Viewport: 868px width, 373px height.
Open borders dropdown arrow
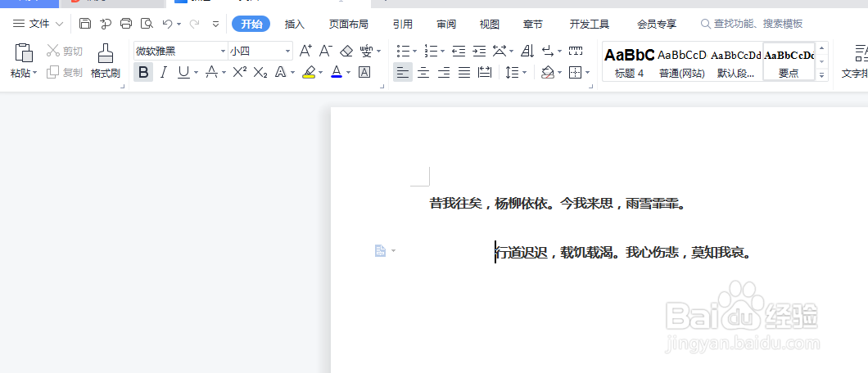click(588, 72)
